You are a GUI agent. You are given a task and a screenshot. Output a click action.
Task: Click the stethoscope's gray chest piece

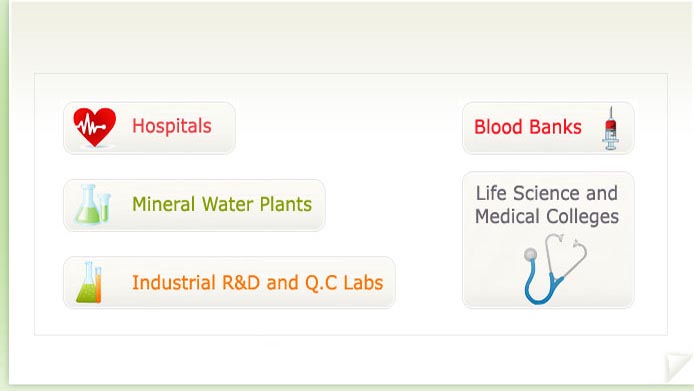(530, 255)
